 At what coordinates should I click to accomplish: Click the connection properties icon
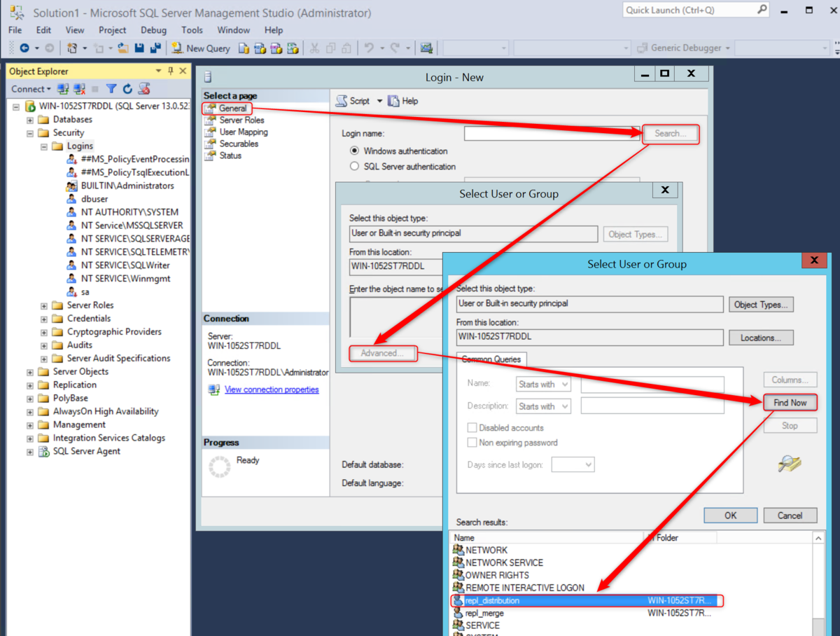214,389
